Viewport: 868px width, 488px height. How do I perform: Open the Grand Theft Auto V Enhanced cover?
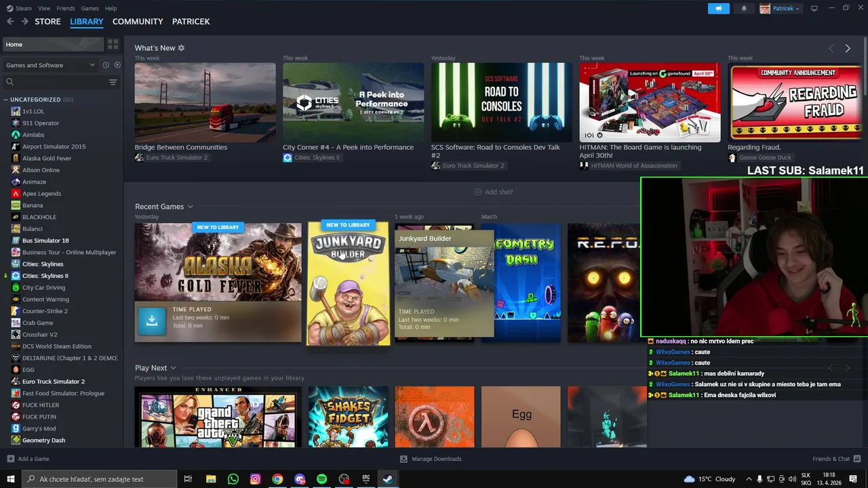point(218,417)
